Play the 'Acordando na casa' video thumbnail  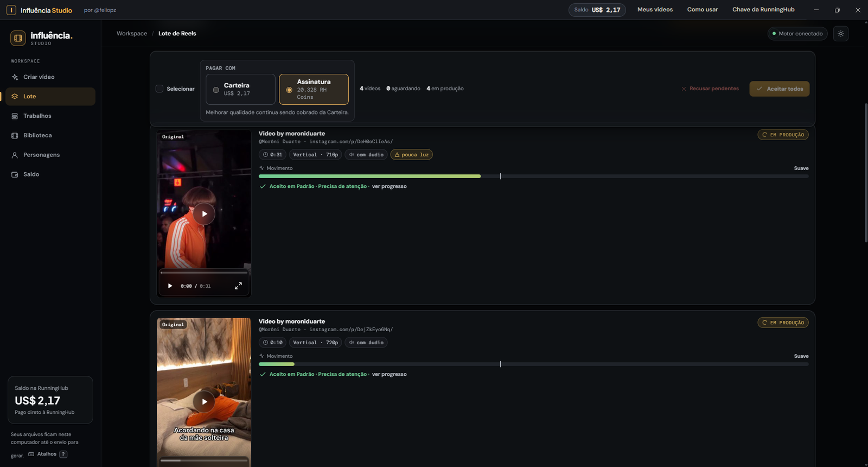(204, 402)
